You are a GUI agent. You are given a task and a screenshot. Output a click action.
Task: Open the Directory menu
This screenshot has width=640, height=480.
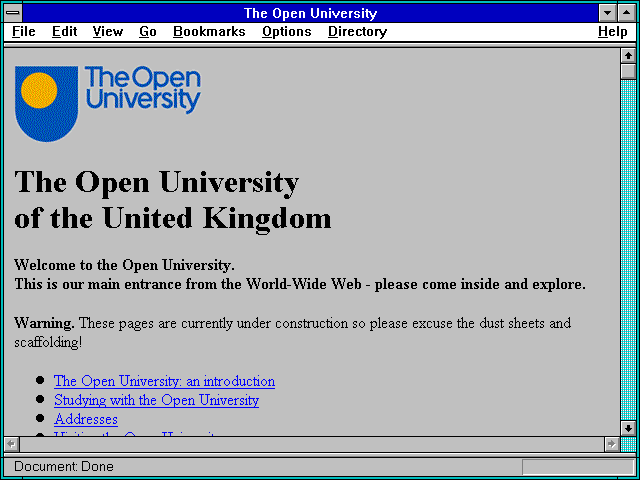click(357, 32)
